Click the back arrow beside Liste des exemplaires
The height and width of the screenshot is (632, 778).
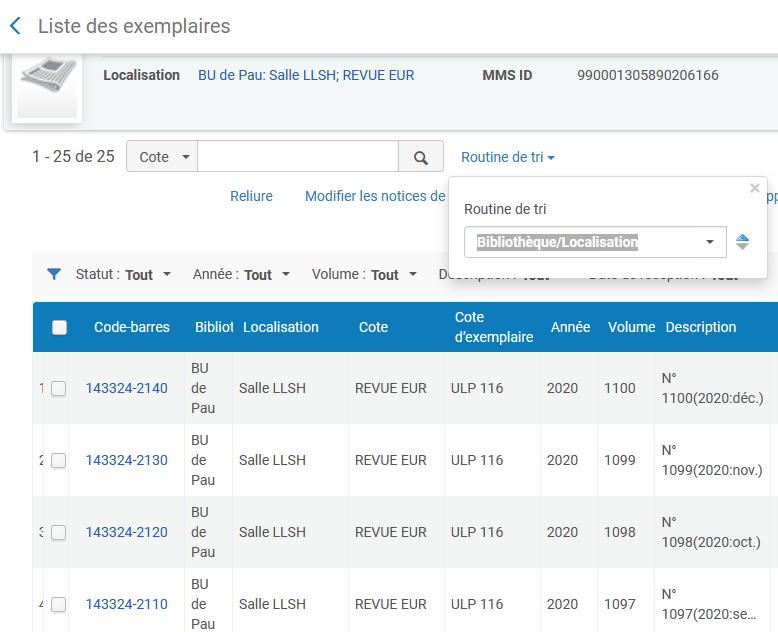15,27
